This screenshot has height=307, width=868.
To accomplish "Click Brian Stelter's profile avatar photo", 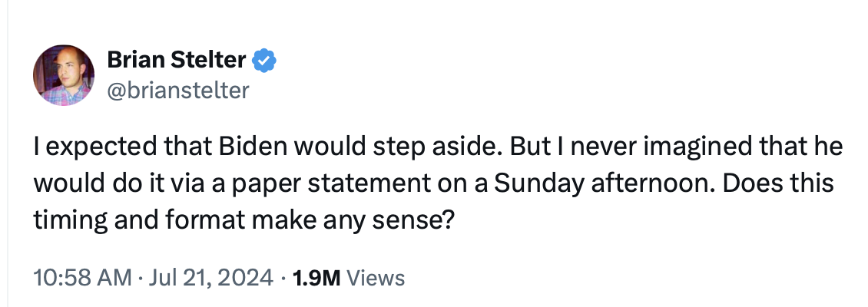I will 64,76.
